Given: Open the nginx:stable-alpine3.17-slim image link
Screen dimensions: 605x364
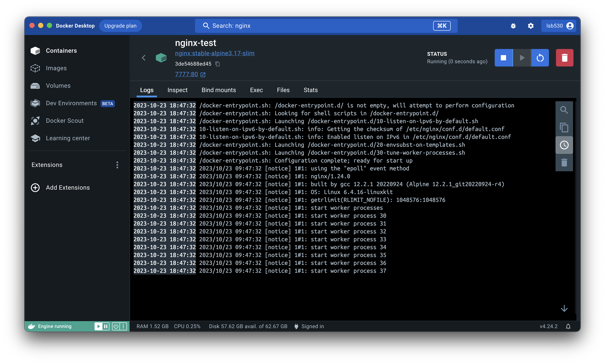Looking at the screenshot, I should [x=215, y=53].
